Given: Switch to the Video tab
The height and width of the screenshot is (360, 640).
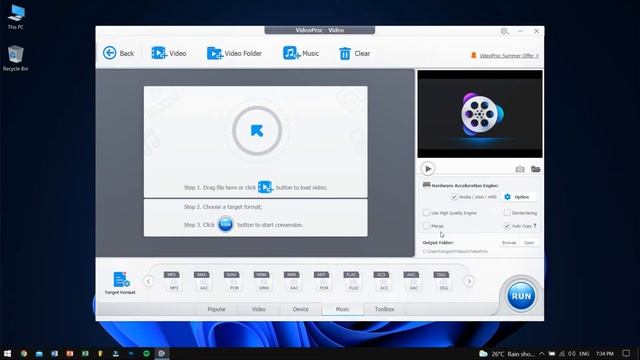Looking at the screenshot, I should coord(259,309).
